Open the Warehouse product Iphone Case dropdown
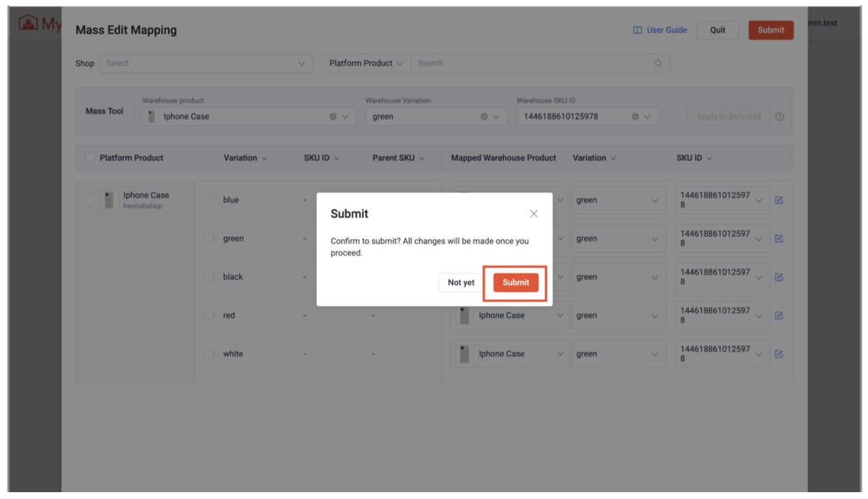The width and height of the screenshot is (868, 499). point(249,117)
